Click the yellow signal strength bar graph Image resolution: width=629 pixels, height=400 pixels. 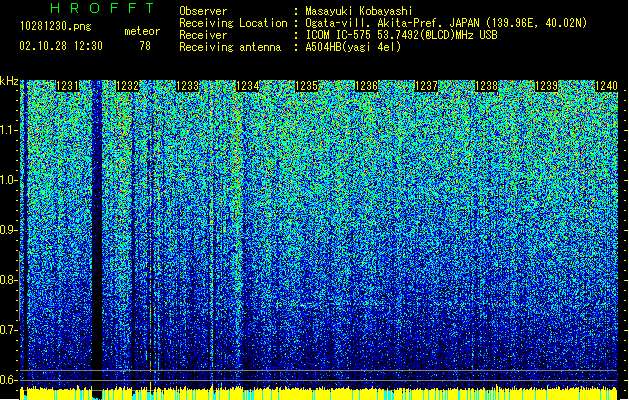pyautogui.click(x=319, y=393)
